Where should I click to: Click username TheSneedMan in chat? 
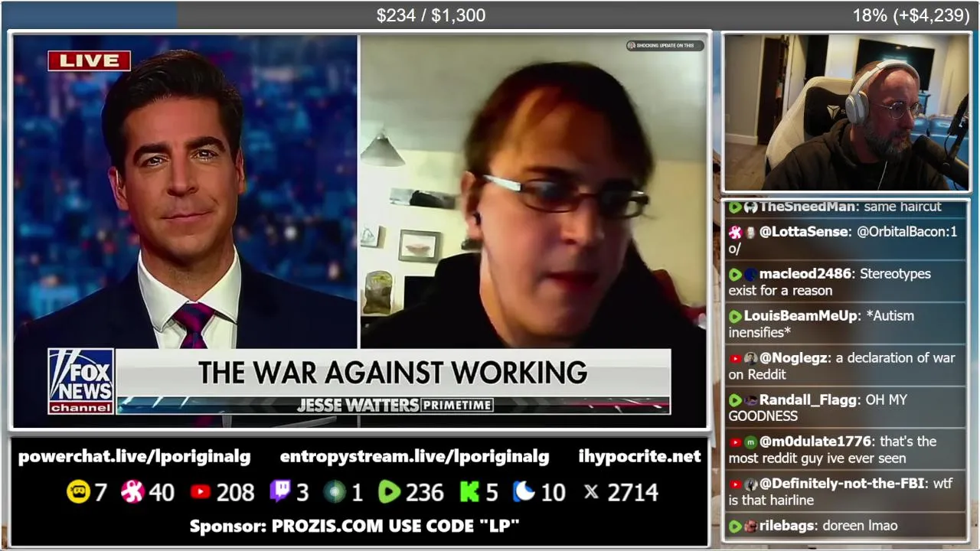808,207
